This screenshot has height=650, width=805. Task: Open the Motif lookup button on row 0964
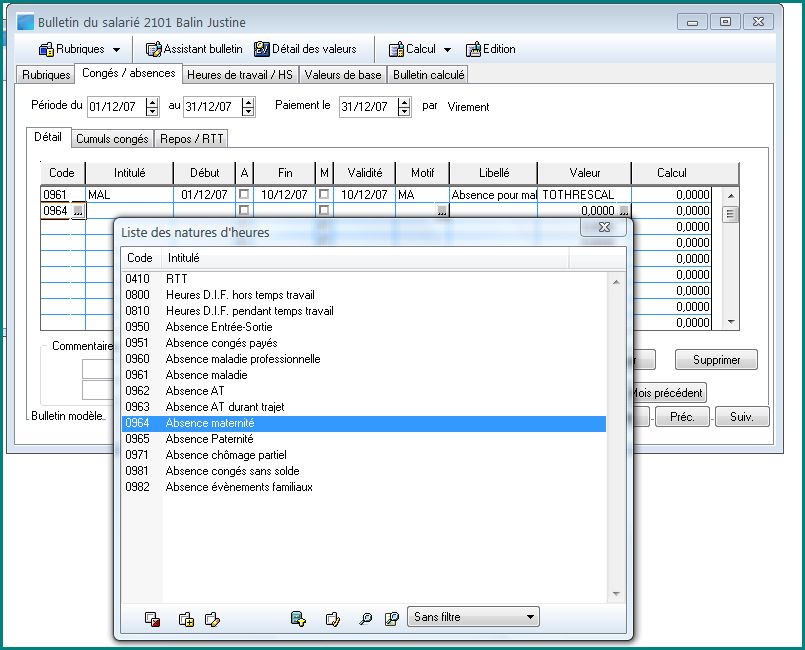pos(442,211)
